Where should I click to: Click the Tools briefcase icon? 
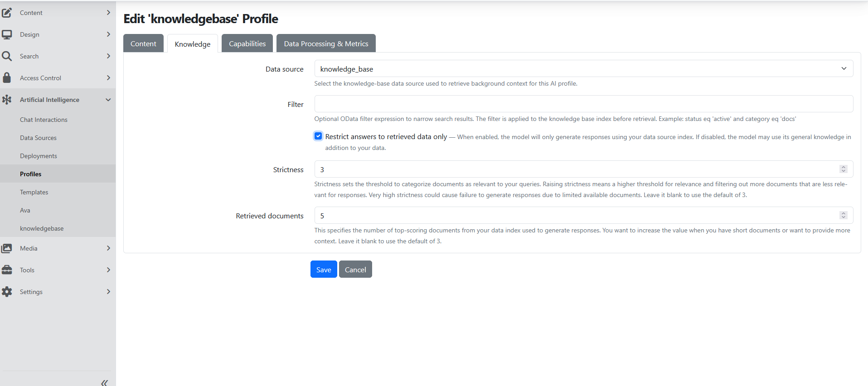pyautogui.click(x=7, y=270)
